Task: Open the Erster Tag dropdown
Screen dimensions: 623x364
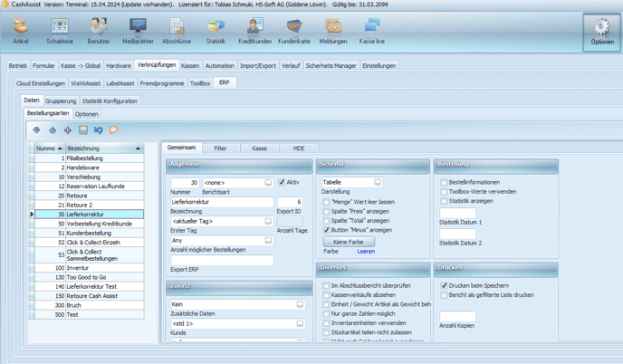Action: [x=268, y=221]
